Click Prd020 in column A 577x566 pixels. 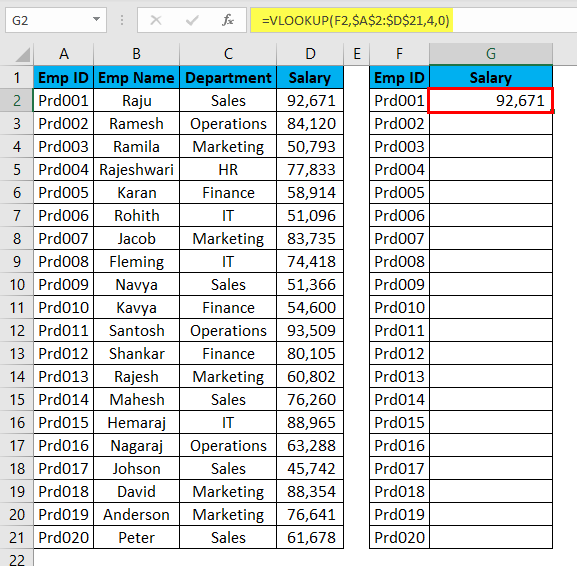(64, 538)
